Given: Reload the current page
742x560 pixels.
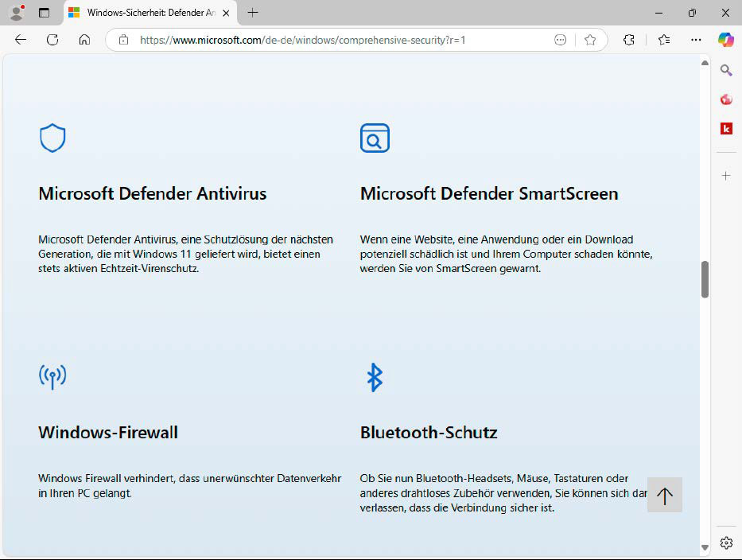Looking at the screenshot, I should [52, 40].
